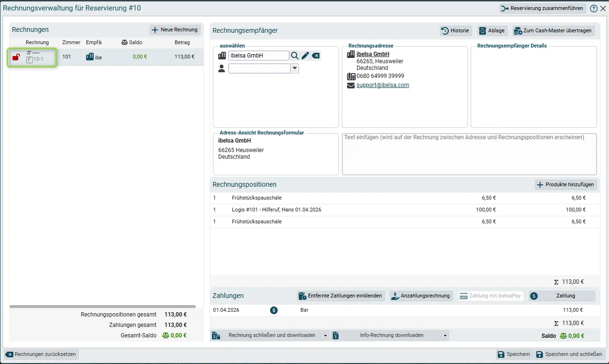Click Rechnungen zurücksetzen
The height and width of the screenshot is (364, 609).
click(x=41, y=354)
